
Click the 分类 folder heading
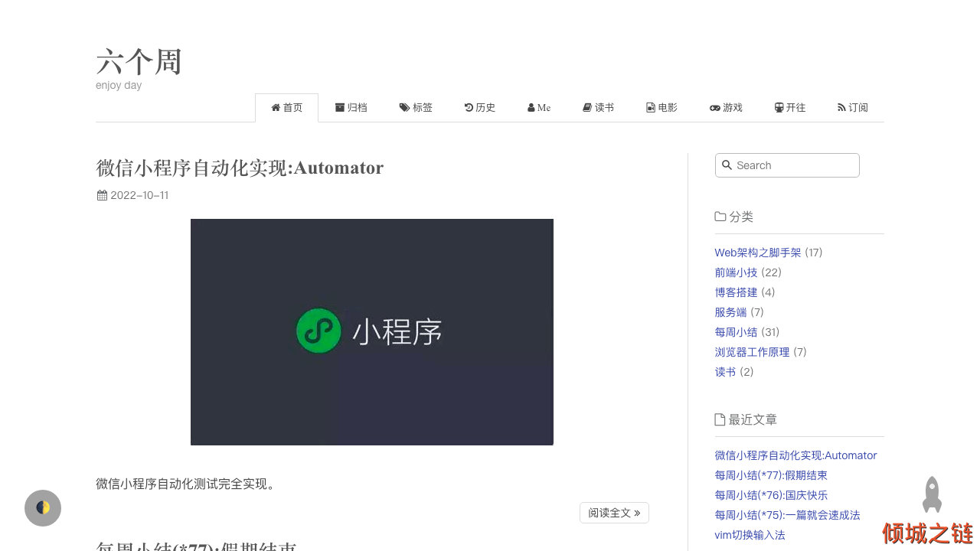733,217
